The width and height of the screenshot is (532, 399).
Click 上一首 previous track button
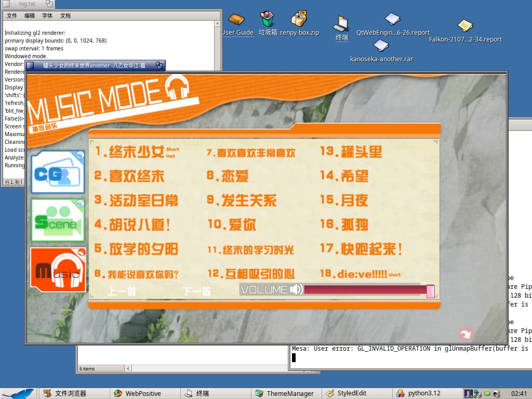(x=122, y=291)
